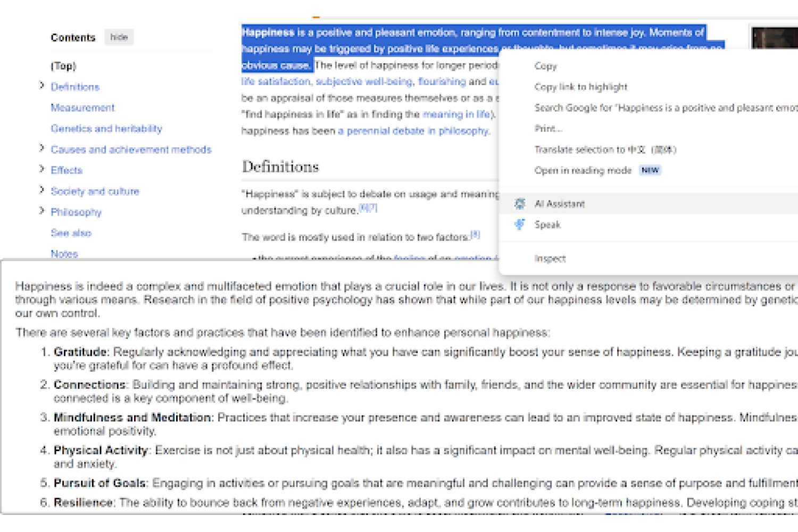Click the Gratitude list item heading
Viewport: 798px width, 532px height.
[x=80, y=352]
